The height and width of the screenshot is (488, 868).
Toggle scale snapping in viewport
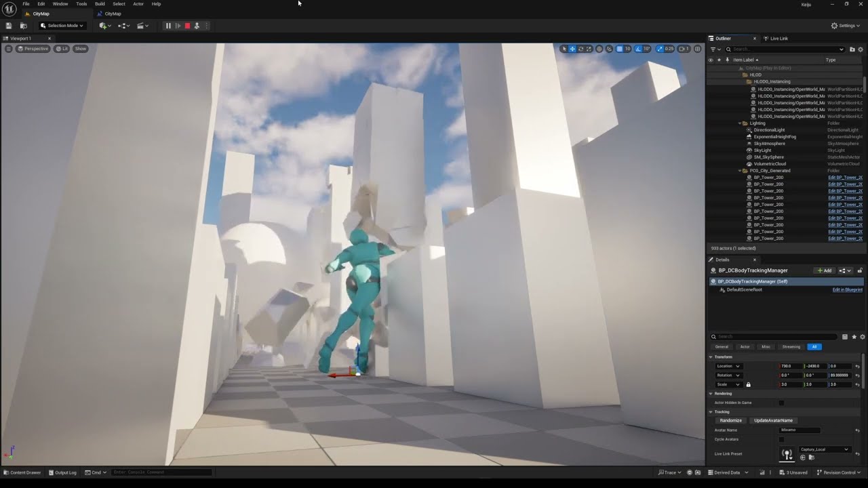tap(660, 49)
